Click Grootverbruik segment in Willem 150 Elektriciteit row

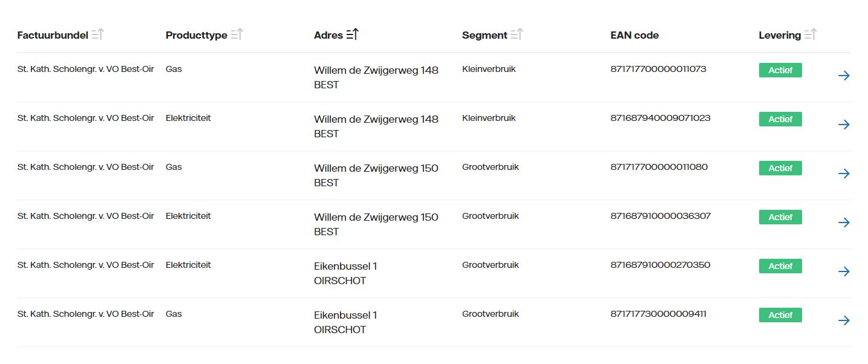tap(491, 216)
